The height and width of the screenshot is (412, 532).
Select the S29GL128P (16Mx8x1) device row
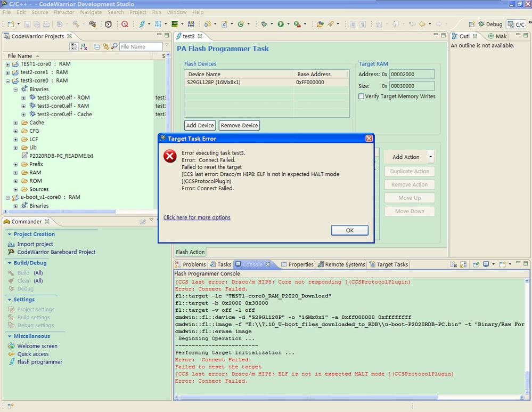click(x=267, y=82)
